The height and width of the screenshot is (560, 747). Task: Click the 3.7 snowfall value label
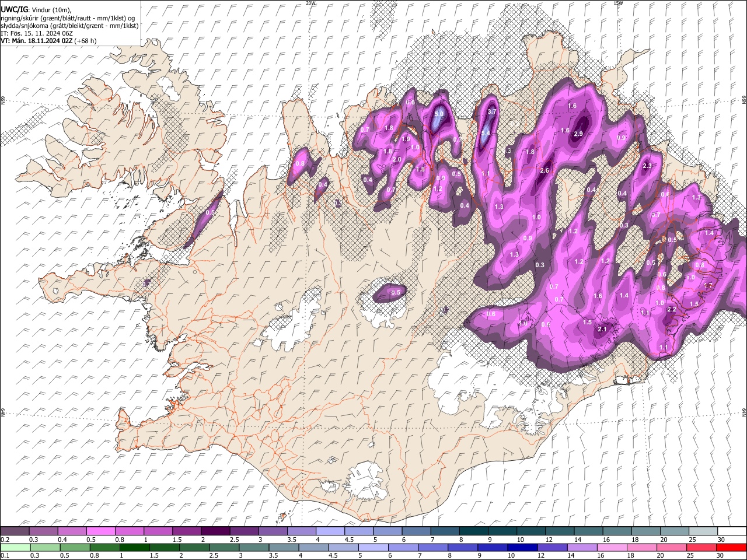click(x=492, y=111)
